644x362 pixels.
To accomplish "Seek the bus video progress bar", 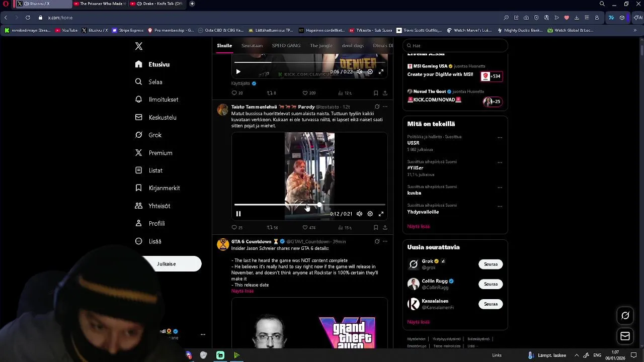I will coord(309,205).
